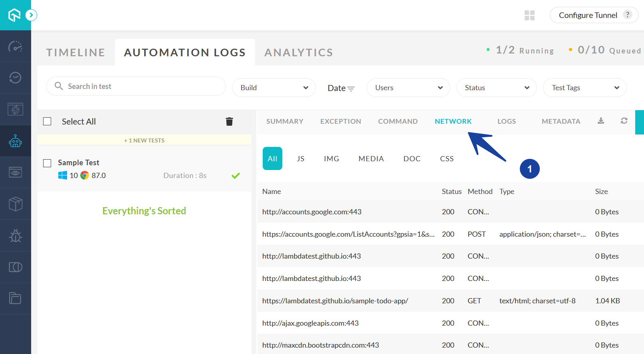This screenshot has width=644, height=354.
Task: Open the COMMAND tab
Action: pyautogui.click(x=398, y=121)
